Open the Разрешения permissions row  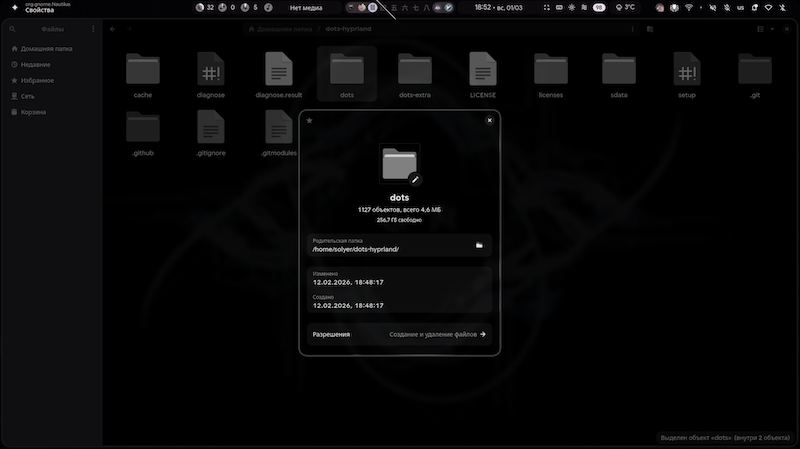(399, 334)
